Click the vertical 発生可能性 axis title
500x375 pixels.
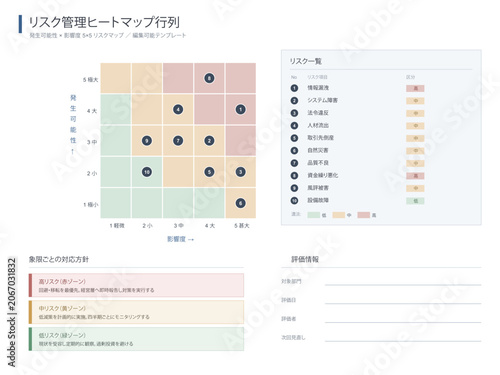[x=73, y=124]
